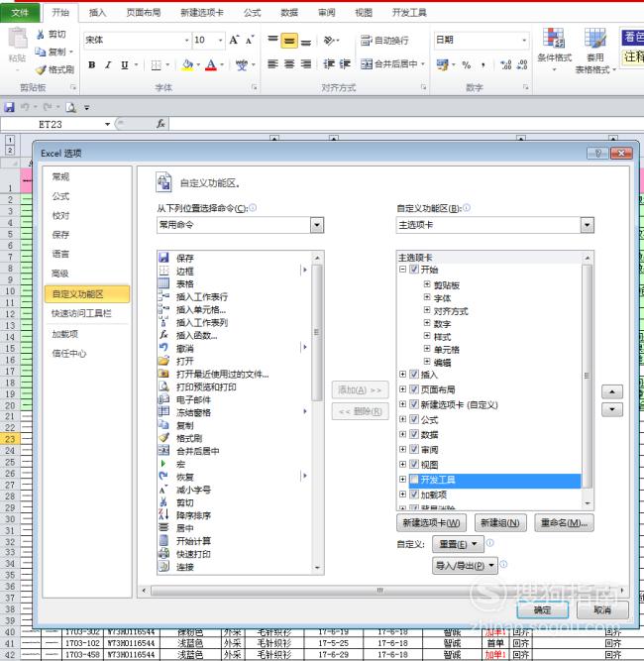Uncheck the 数据 tab checkbox
The width and height of the screenshot is (644, 661).
(414, 434)
